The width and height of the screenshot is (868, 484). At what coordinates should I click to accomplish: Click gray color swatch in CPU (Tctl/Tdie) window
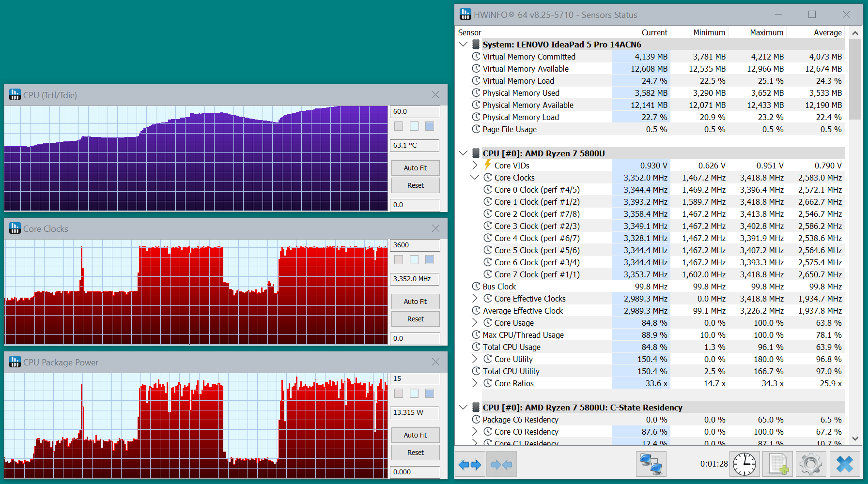click(399, 126)
